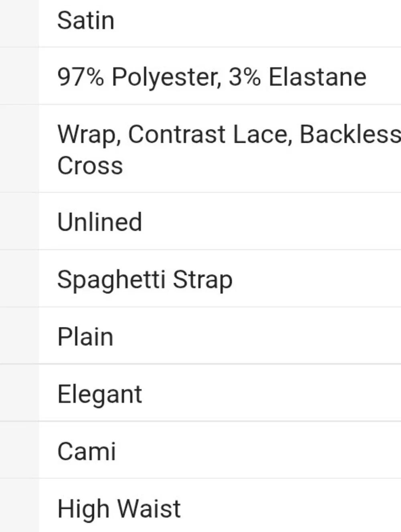
Task: Click the word High in bottom row
Action: coord(83,509)
